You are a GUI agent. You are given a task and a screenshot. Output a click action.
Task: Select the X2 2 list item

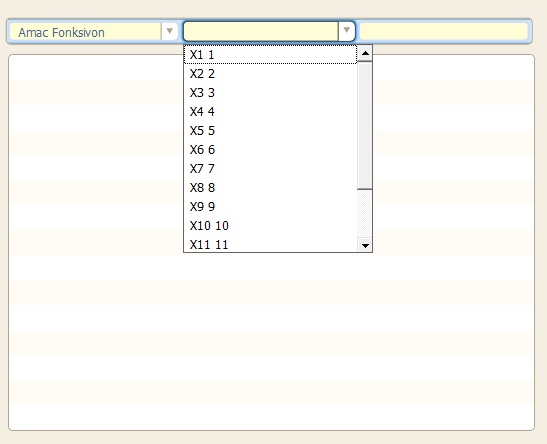click(x=270, y=74)
